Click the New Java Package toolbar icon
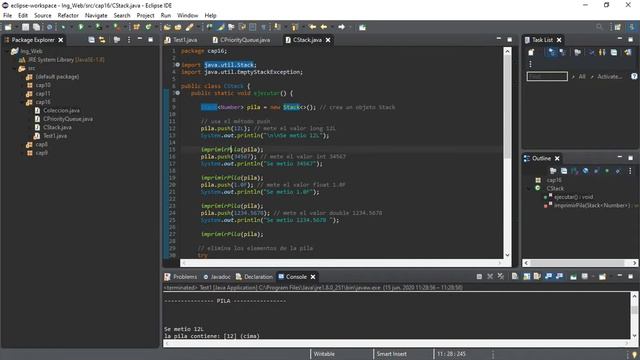 (136, 27)
